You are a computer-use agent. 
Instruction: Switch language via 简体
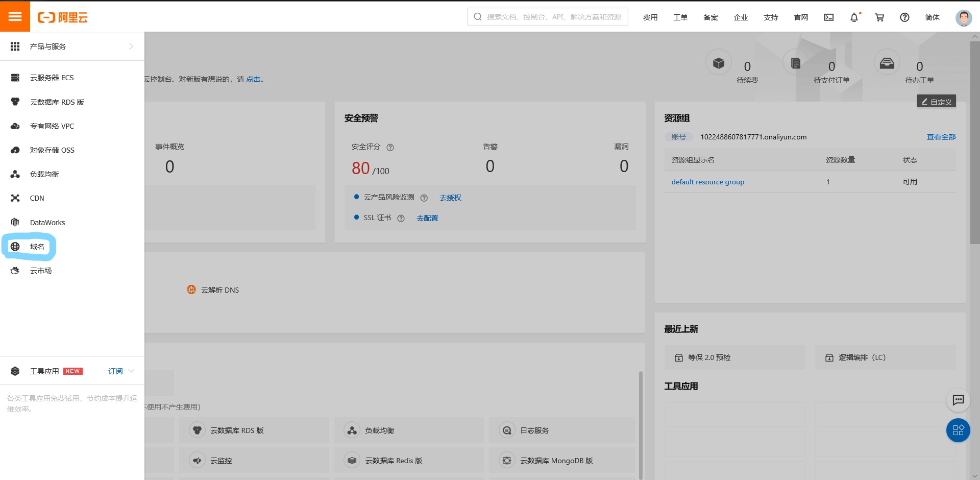[932, 17]
